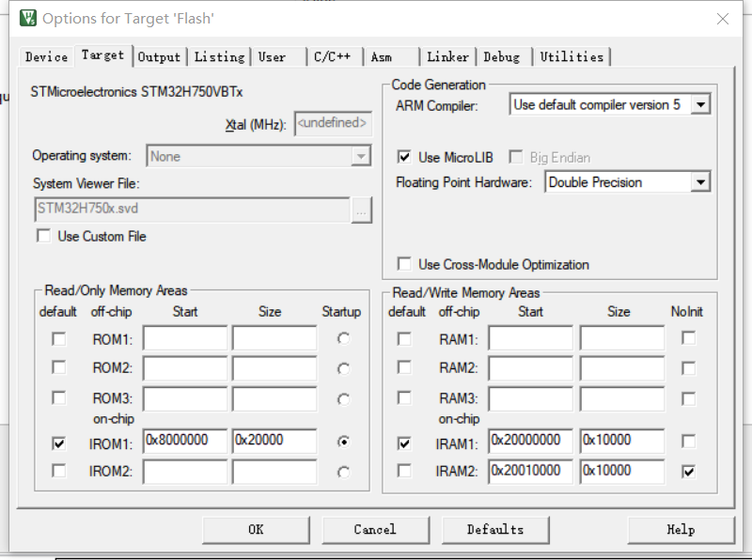Restore settings with the Defaults button

[495, 530]
